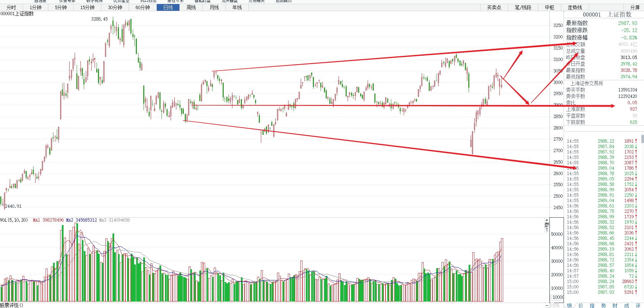Viewport: 644px width, 308px height.
Task: Click the 股票评级 stock rating label
Action: pos(10,305)
